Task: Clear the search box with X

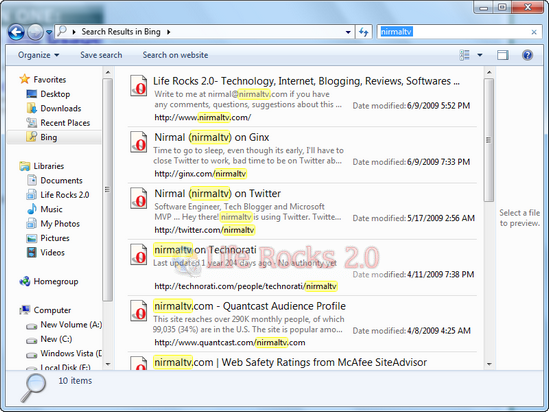Action: 534,32
